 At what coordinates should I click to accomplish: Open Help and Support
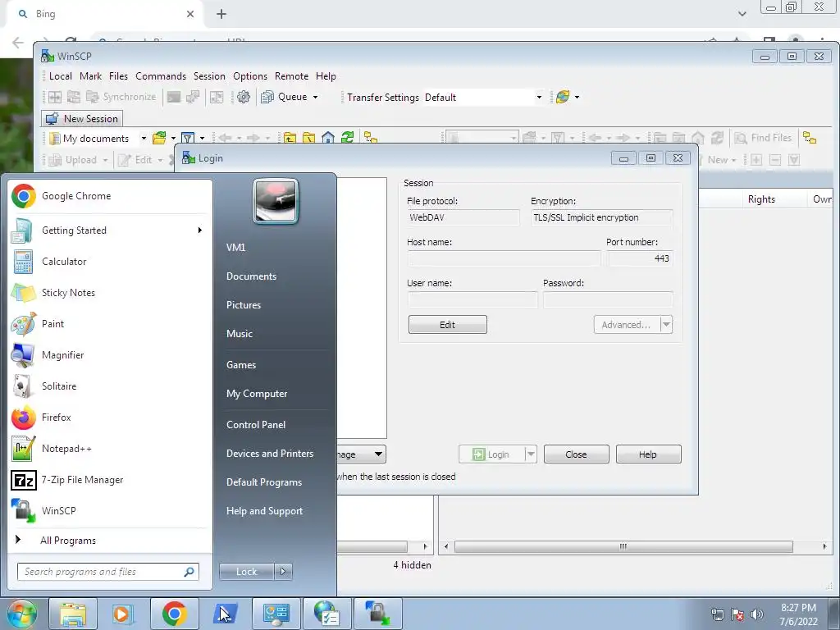tap(264, 511)
